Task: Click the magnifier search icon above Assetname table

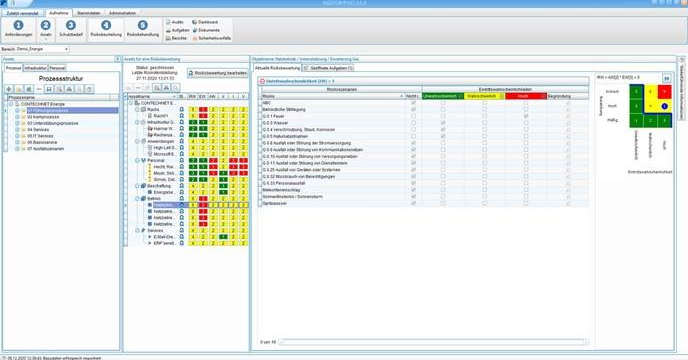Action: click(x=176, y=88)
